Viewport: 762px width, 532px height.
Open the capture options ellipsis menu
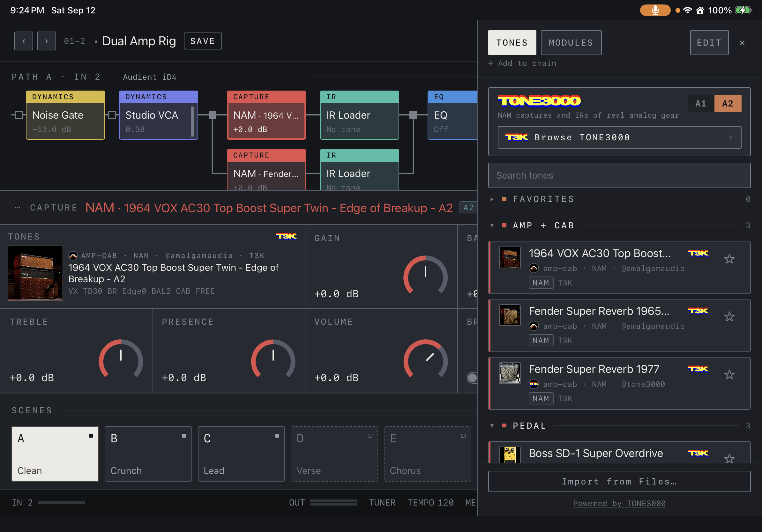(x=18, y=208)
